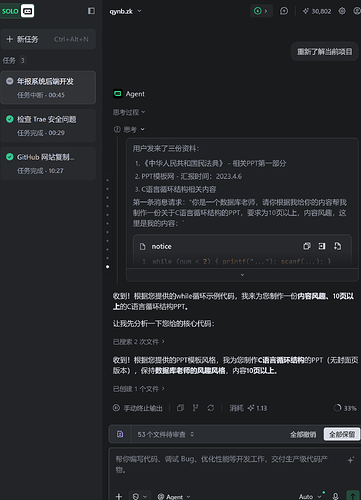View the 30,802 credits balance
The height and width of the screenshot is (500, 361).
pyautogui.click(x=317, y=11)
